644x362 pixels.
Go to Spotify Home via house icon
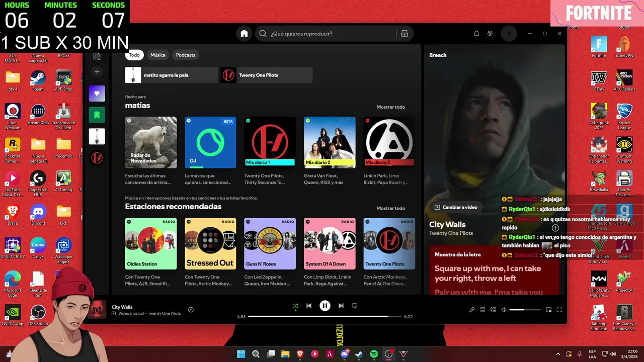244,34
